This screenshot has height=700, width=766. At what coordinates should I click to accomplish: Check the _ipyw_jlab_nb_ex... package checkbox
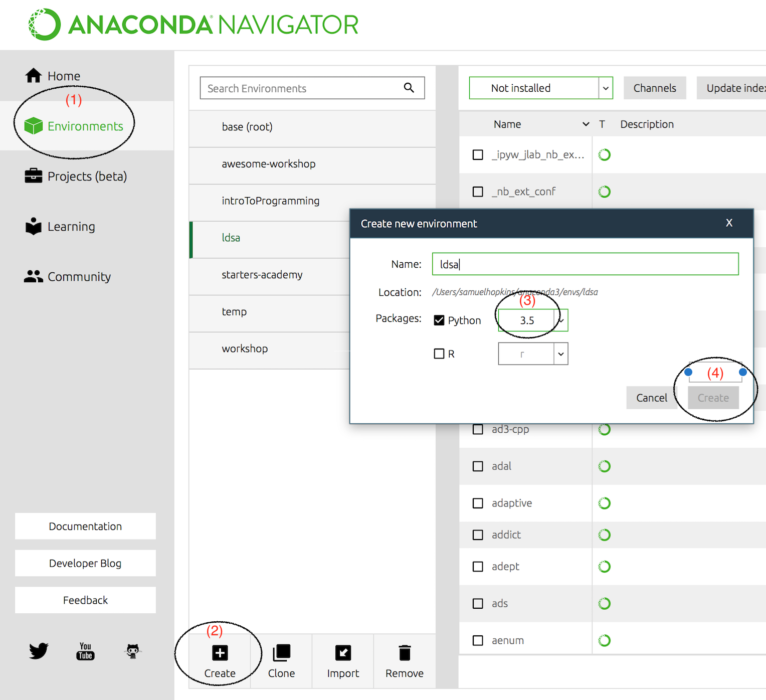[478, 155]
